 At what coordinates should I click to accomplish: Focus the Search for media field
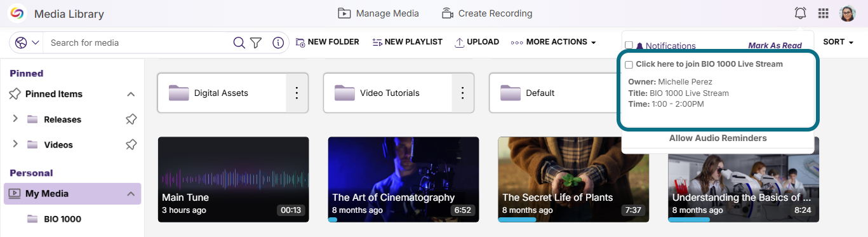[x=138, y=43]
